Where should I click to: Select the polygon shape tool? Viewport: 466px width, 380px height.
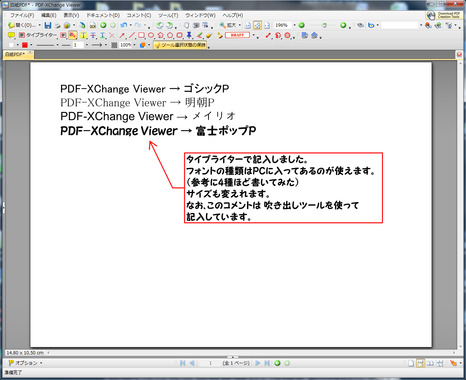(170, 35)
